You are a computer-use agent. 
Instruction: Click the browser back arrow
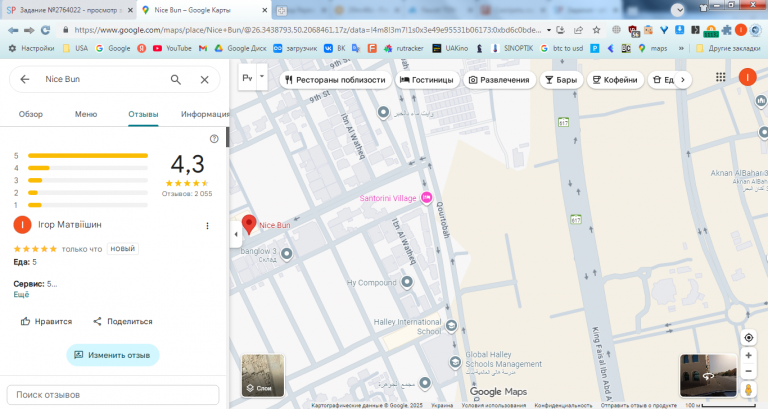13,30
